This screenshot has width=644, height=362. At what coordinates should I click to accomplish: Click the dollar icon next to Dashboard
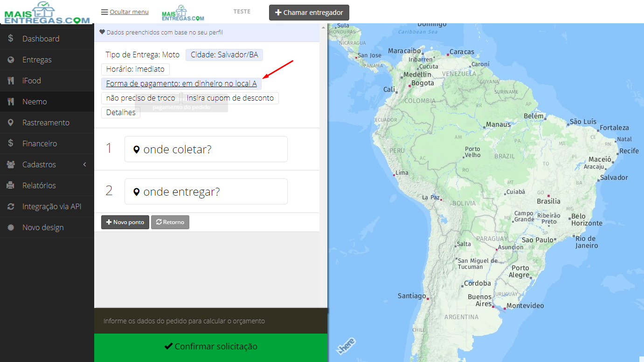click(11, 39)
